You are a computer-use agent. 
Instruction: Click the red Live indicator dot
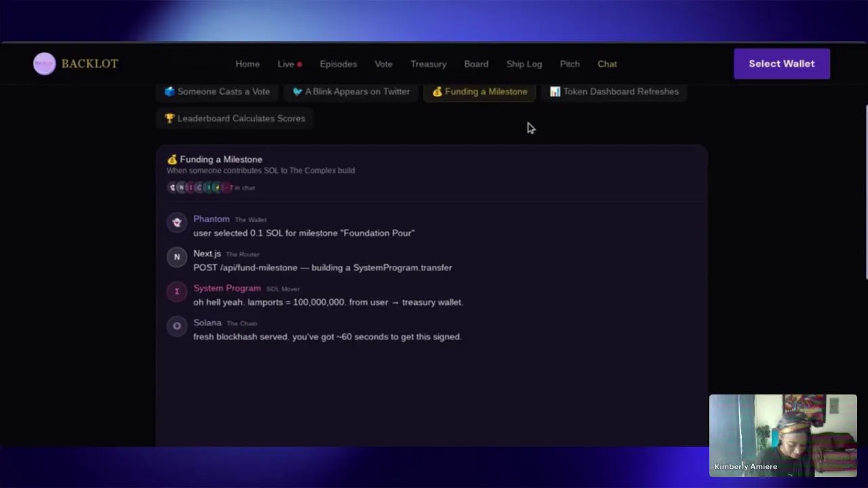click(299, 64)
